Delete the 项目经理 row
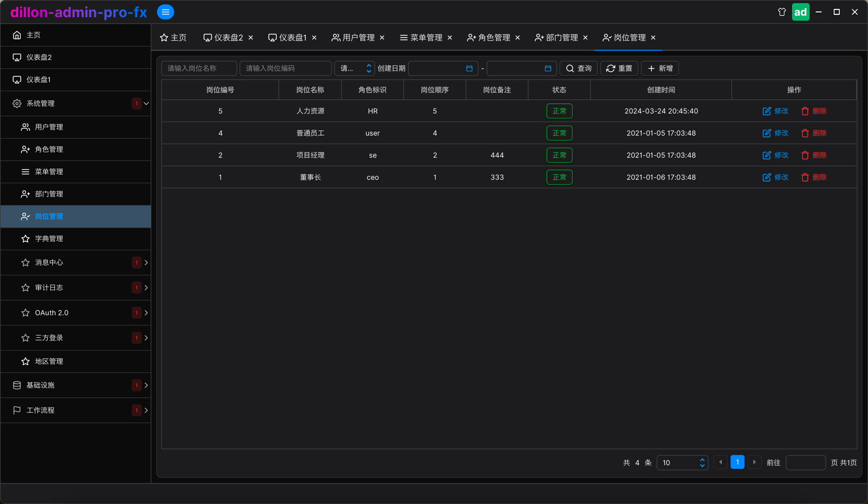Image resolution: width=868 pixels, height=504 pixels. 814,155
